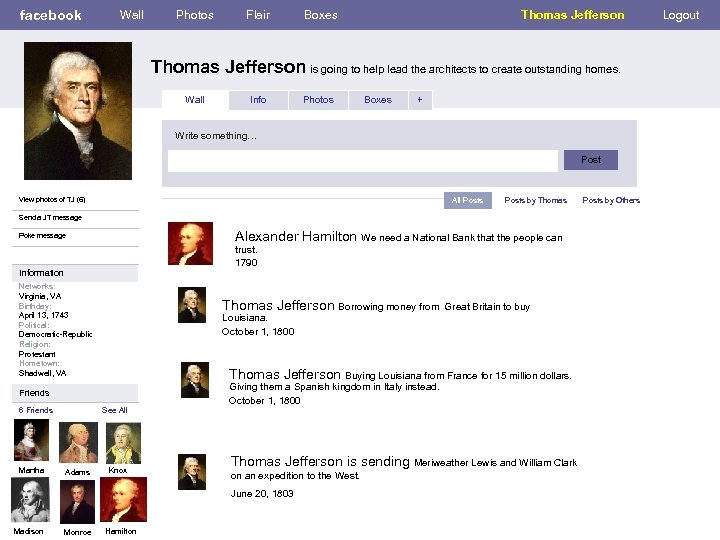This screenshot has width=720, height=540.
Task: Click Jefferson's avatar on Lewis and Clark post
Action: [x=192, y=472]
